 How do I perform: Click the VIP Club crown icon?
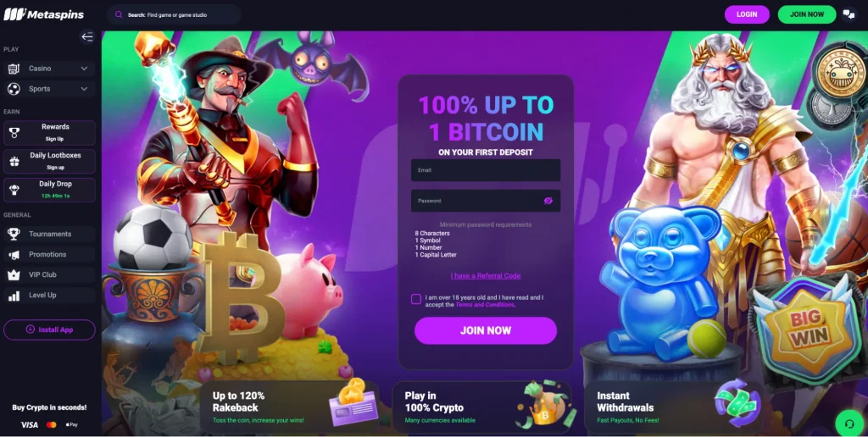14,275
